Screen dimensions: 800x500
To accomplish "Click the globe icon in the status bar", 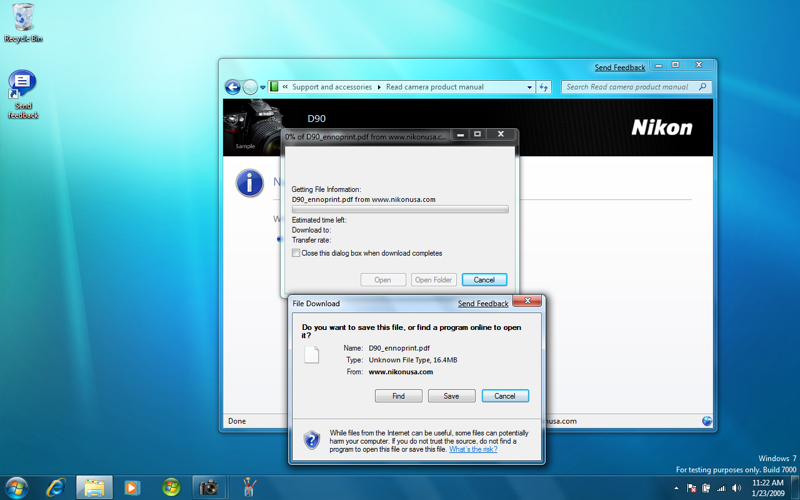I will tap(707, 421).
